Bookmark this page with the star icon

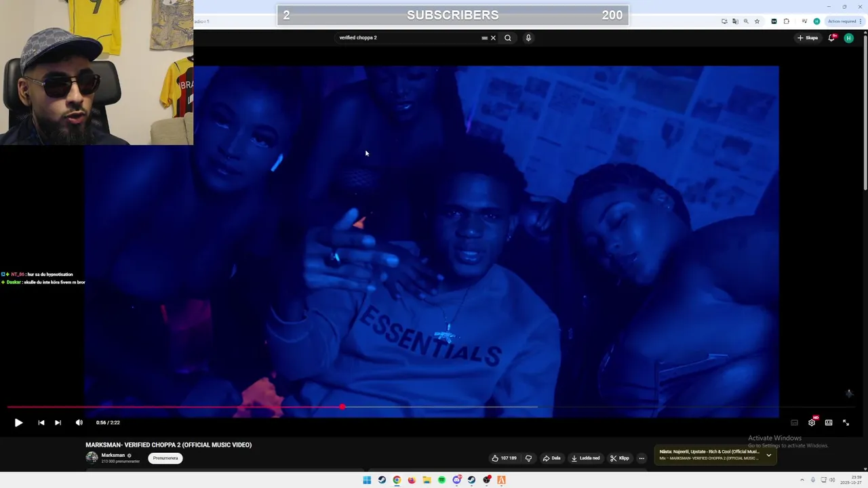[757, 21]
